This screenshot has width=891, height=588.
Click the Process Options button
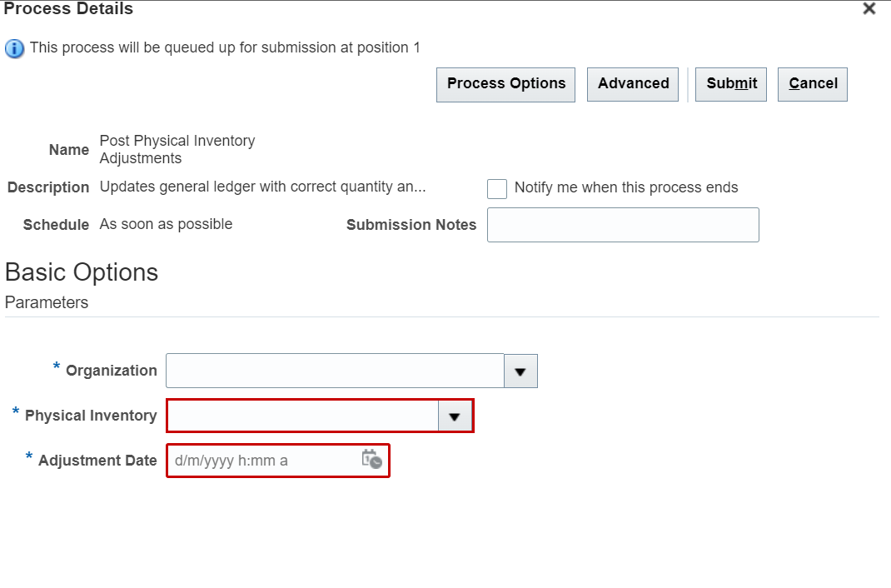pos(505,84)
